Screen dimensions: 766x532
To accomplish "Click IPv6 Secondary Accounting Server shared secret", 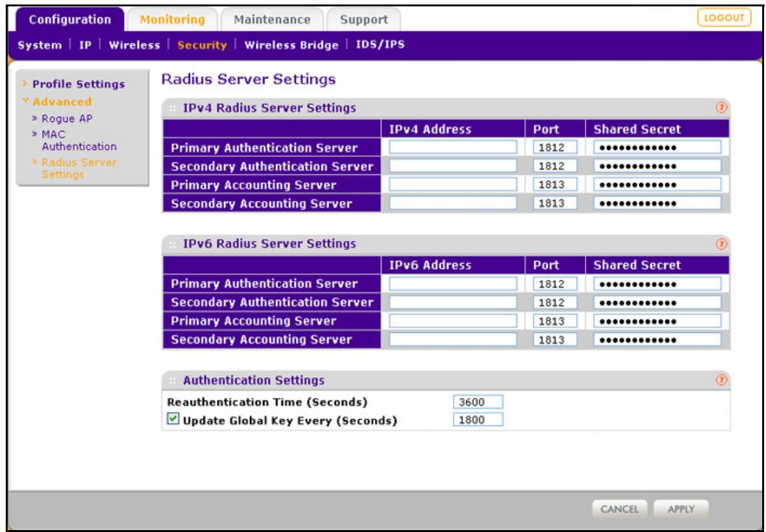I will pyautogui.click(x=658, y=339).
